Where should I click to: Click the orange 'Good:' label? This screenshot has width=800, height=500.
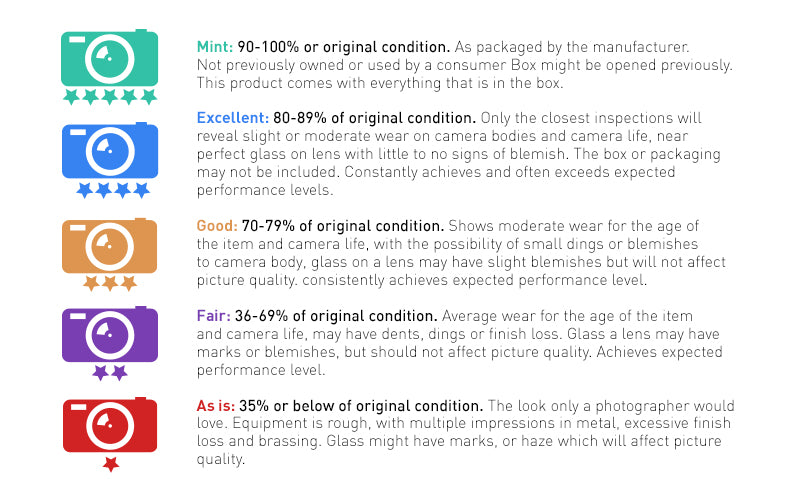coord(217,226)
